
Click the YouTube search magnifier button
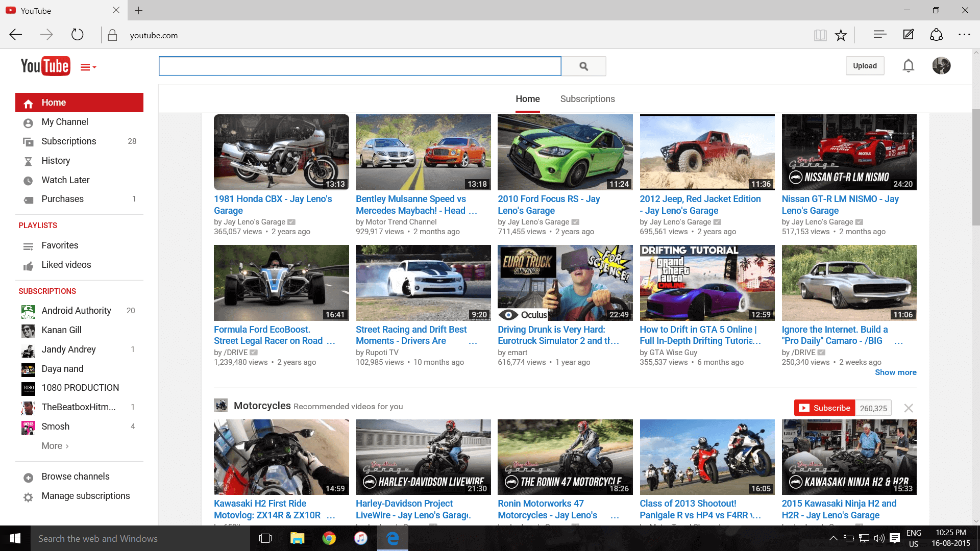(x=583, y=66)
